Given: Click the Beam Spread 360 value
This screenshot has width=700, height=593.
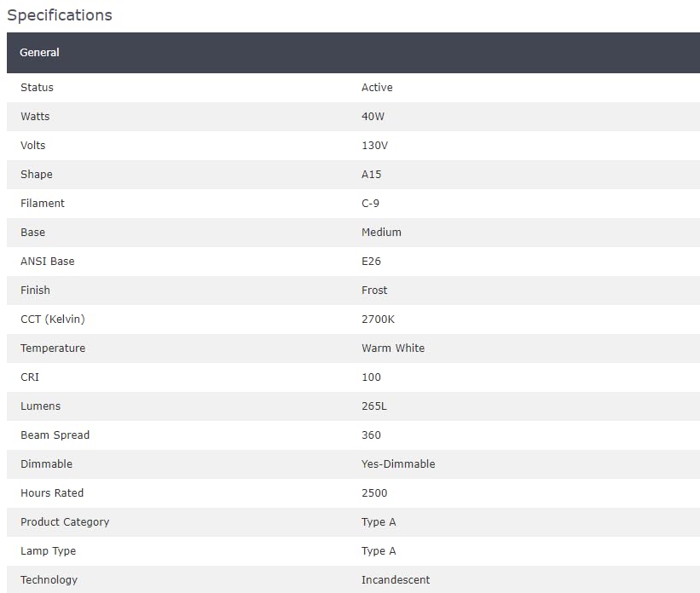Looking at the screenshot, I should point(371,435).
